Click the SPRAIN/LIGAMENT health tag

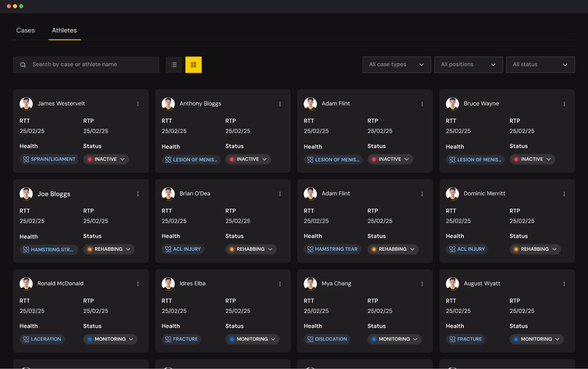[49, 159]
